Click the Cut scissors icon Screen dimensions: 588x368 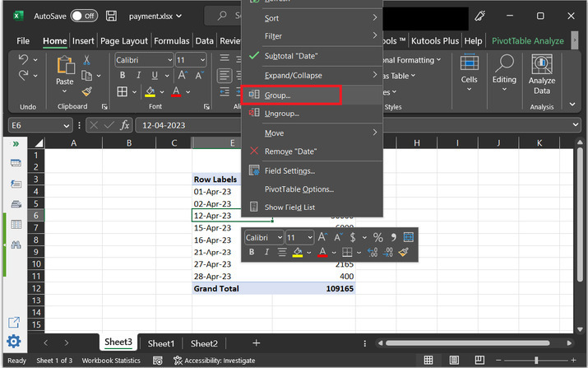pos(86,60)
